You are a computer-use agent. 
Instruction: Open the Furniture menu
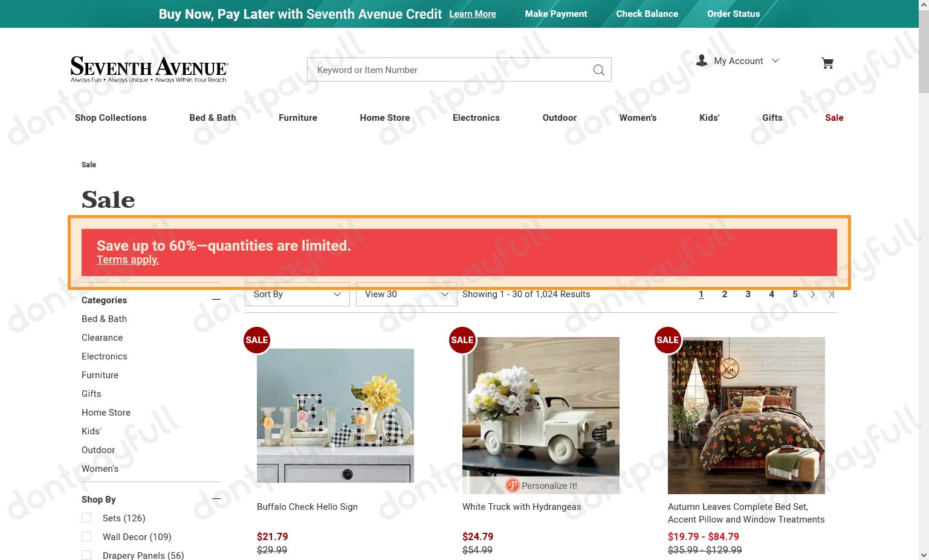(x=297, y=118)
